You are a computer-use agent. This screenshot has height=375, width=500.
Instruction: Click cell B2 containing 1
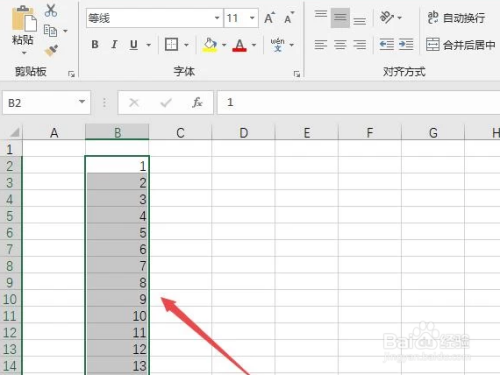click(x=117, y=165)
